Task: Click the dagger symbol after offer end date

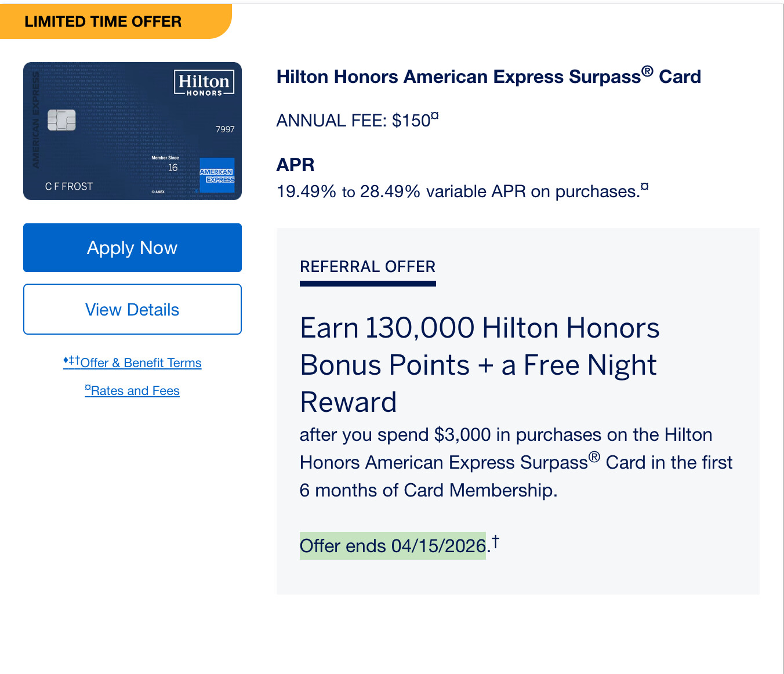Action: [x=496, y=541]
